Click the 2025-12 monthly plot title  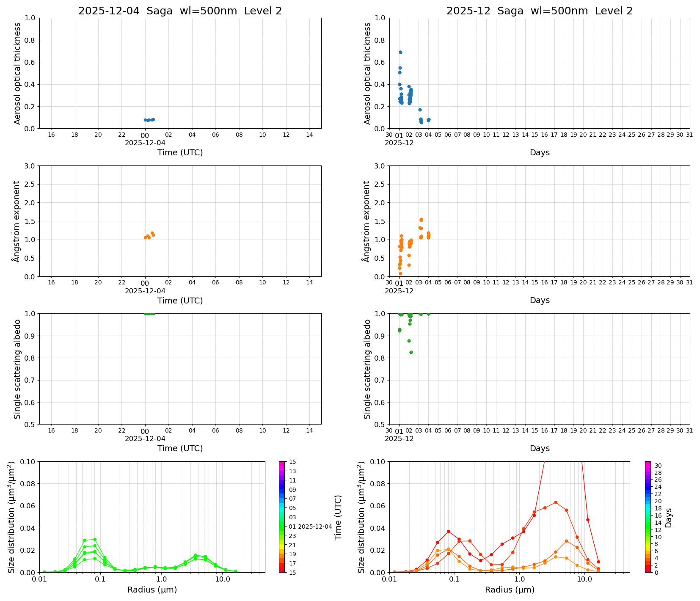coord(540,11)
